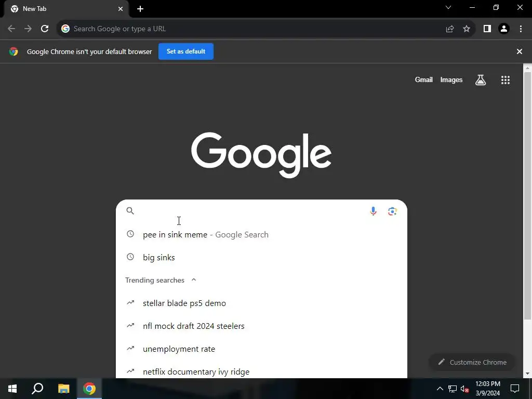The image size is (532, 399).
Task: Select suggestion pee in sink meme
Action: tap(261, 234)
